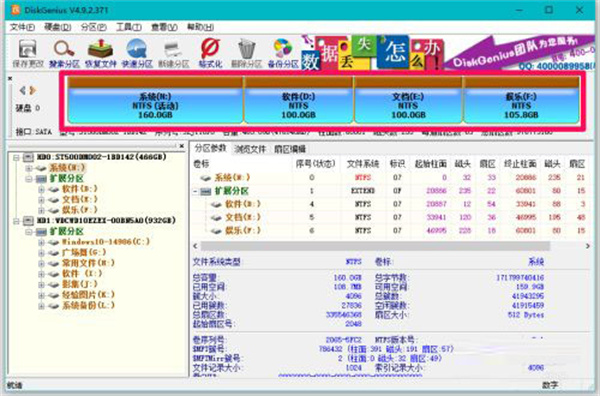The width and height of the screenshot is (600, 396).
Task: Open the 分区(P) menu
Action: coord(93,27)
